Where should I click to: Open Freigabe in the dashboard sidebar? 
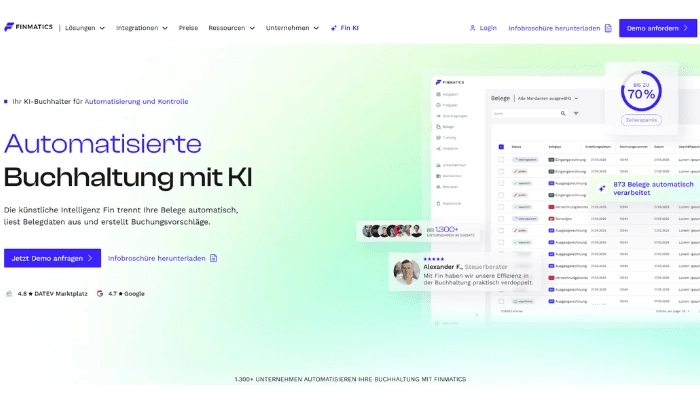446,105
